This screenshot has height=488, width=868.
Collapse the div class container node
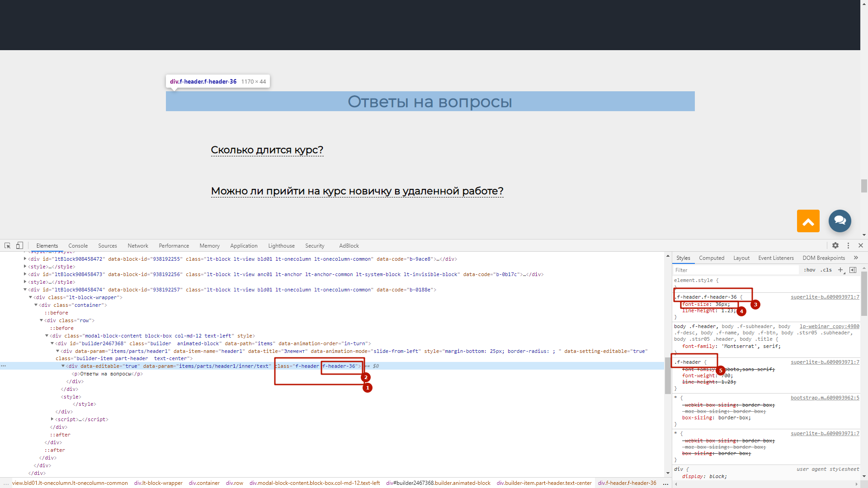(36, 305)
